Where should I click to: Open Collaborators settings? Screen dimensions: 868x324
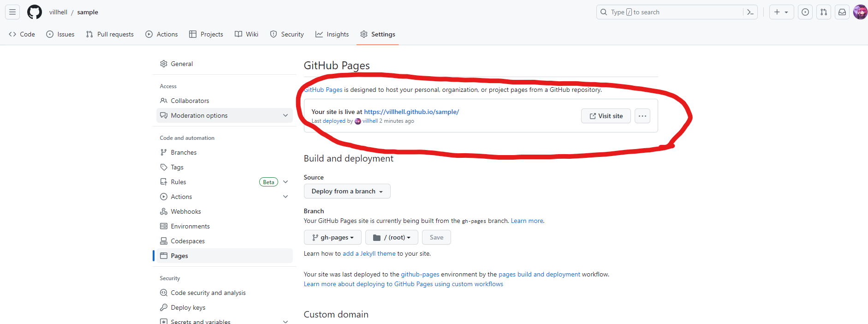point(225,101)
